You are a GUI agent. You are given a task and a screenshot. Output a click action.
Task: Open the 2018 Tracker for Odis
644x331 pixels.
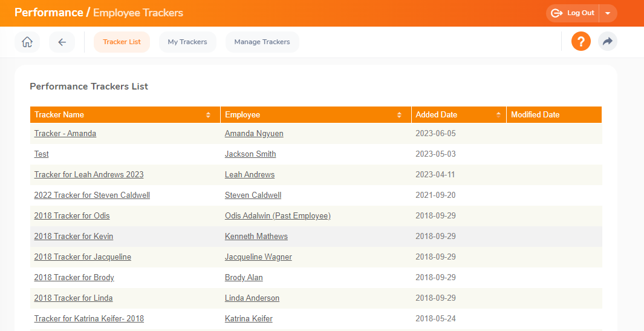click(x=72, y=215)
